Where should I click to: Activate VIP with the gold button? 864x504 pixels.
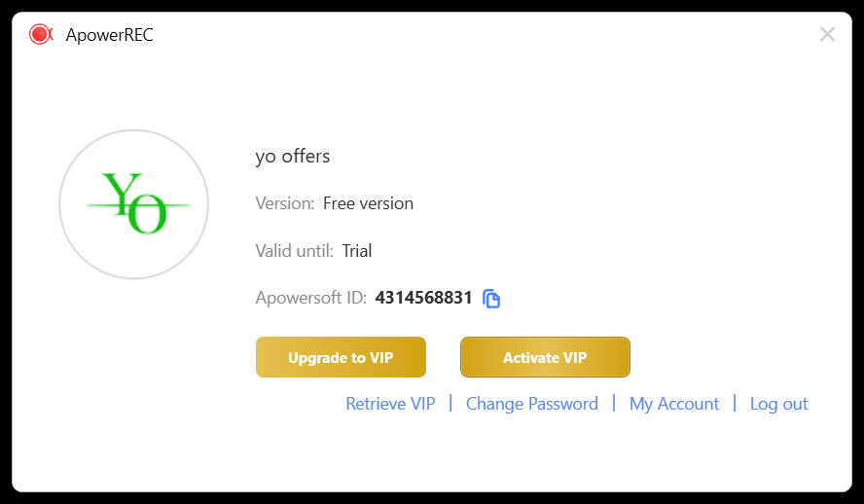pyautogui.click(x=545, y=357)
